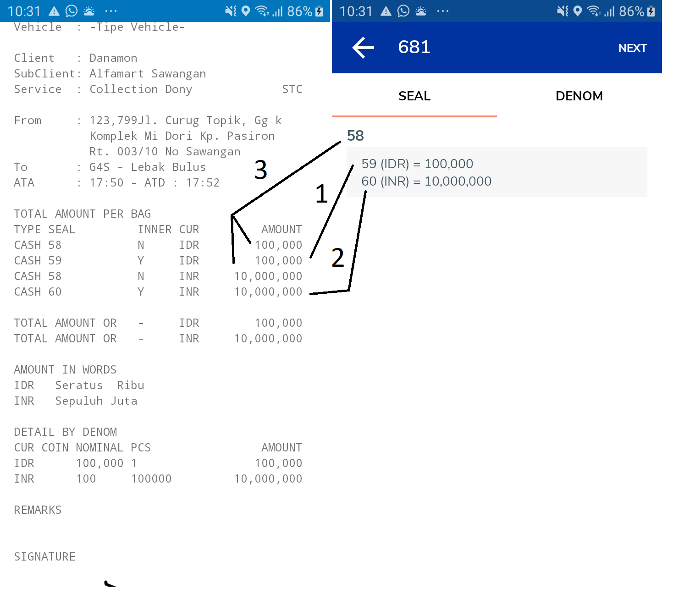The image size is (673, 616).
Task: Tap three-dots overflow in left screen status bar
Action: point(111,11)
